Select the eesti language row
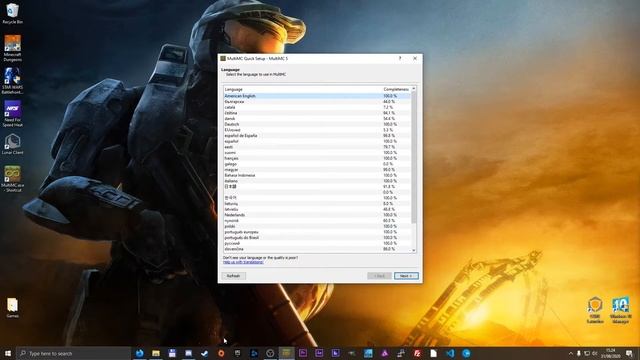Screen dimensions: 640x360 tap(317, 147)
